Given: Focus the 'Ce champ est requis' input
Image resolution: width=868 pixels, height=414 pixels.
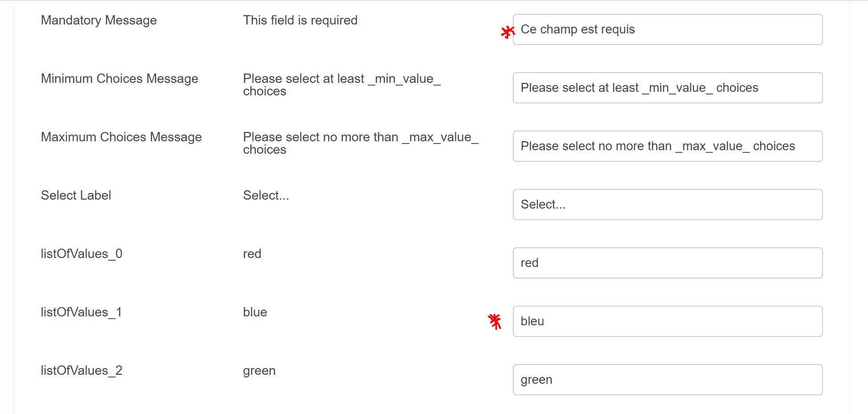Looking at the screenshot, I should 667,29.
